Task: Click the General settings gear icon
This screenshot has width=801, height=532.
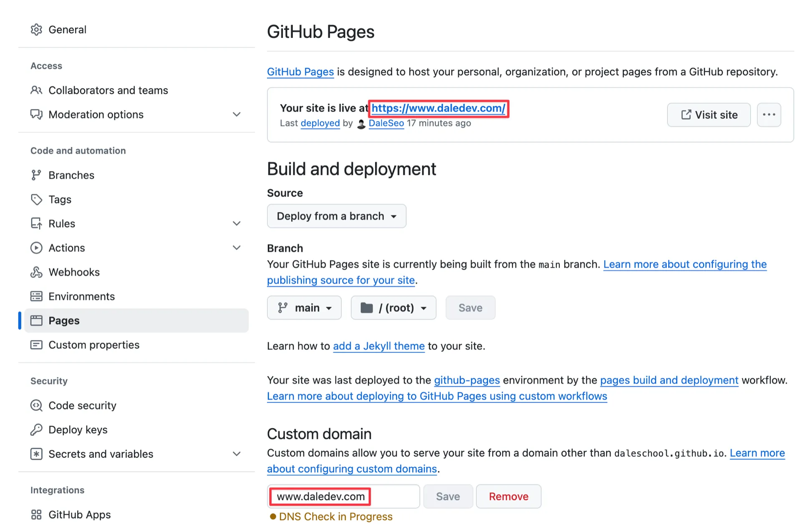Action: [x=37, y=30]
